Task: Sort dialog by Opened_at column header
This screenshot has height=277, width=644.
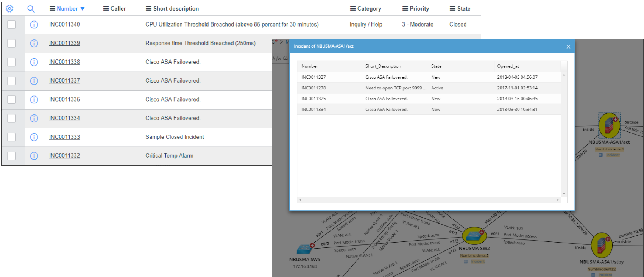Action: tap(528, 66)
